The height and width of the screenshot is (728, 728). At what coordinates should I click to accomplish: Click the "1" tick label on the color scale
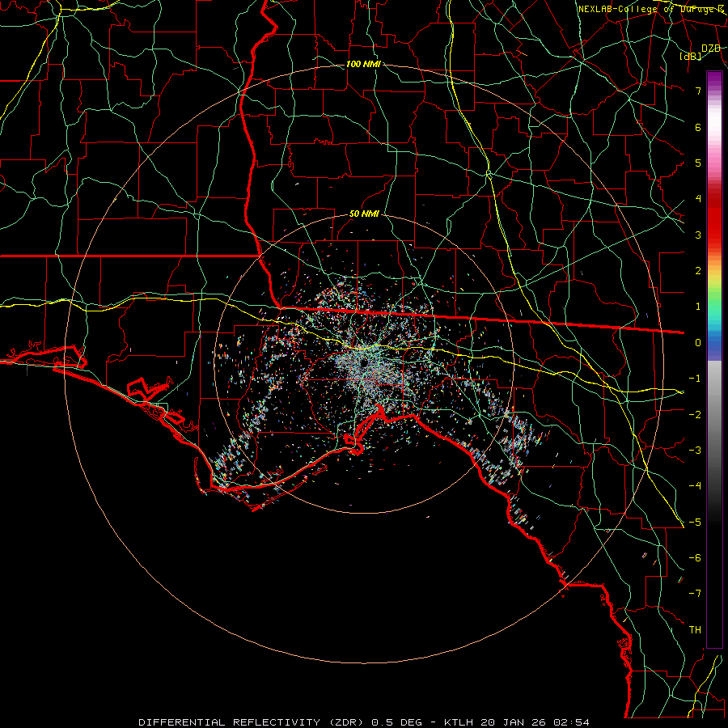(698, 307)
